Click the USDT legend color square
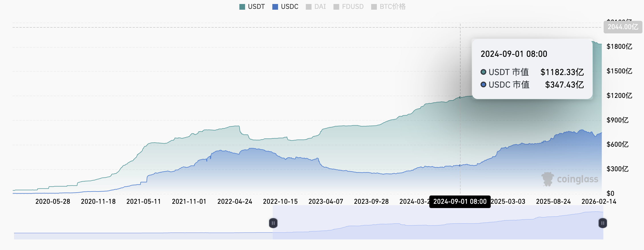This screenshot has width=644, height=250. point(242,7)
